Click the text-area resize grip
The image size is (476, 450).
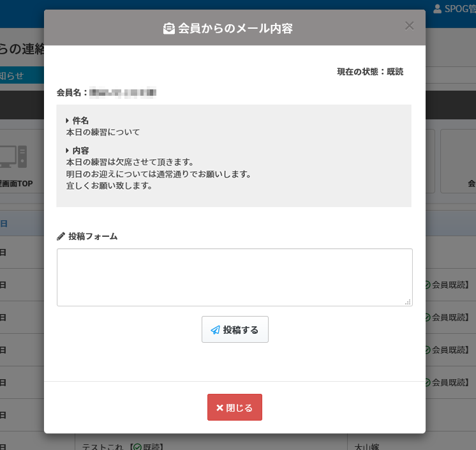point(408,302)
